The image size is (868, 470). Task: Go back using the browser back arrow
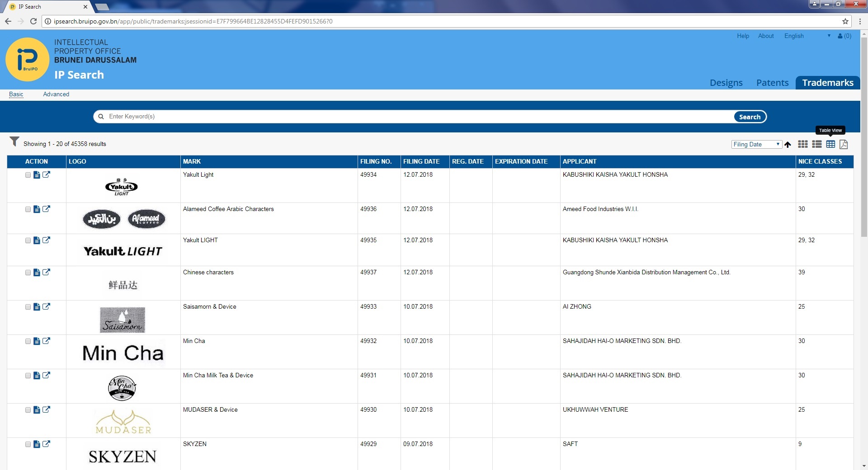click(8, 21)
